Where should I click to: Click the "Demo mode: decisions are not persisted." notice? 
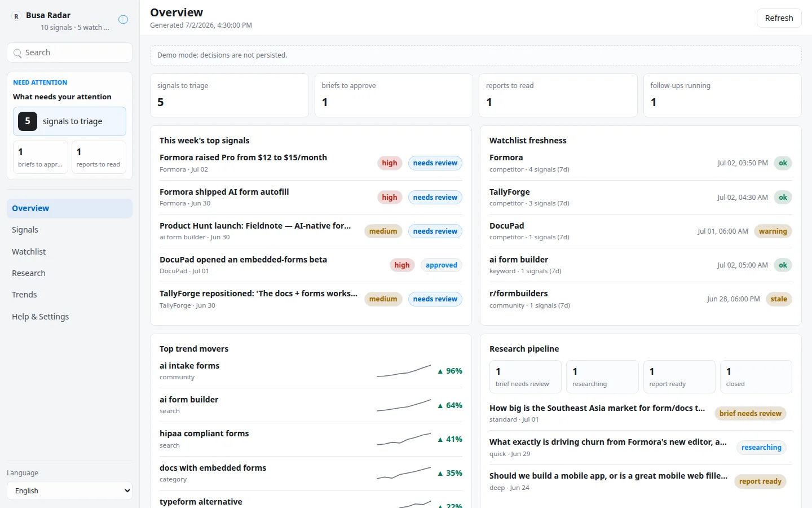[475, 55]
